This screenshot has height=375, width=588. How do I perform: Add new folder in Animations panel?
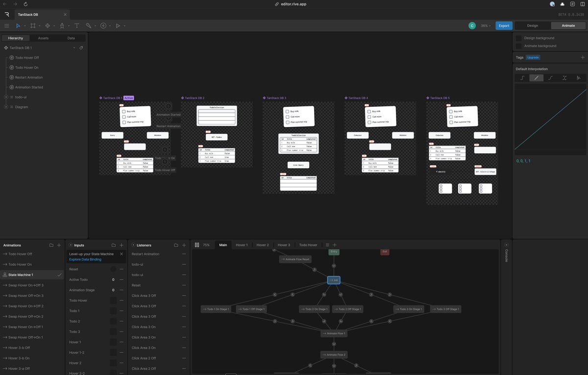click(51, 245)
